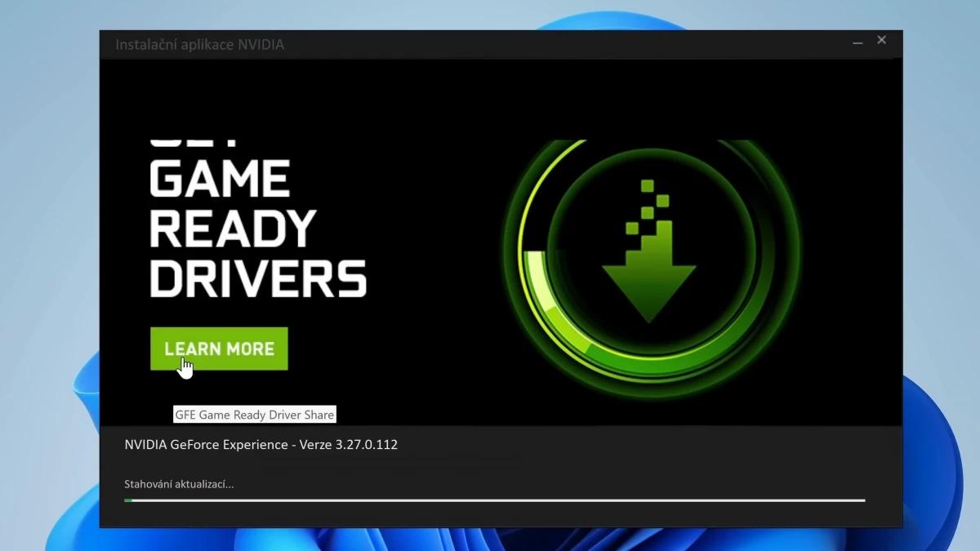980x551 pixels.
Task: Click the 'Instalační aplikace NVIDIA' title text
Action: 200,45
